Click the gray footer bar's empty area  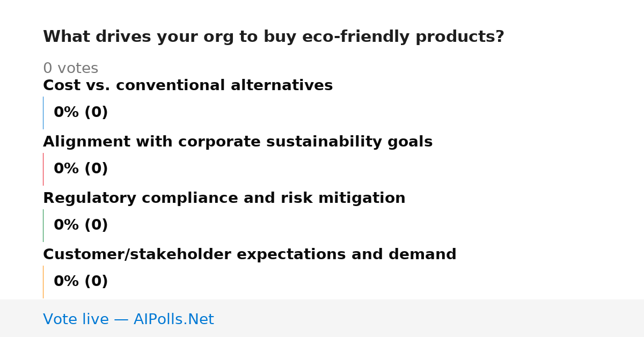pyautogui.click(x=429, y=318)
